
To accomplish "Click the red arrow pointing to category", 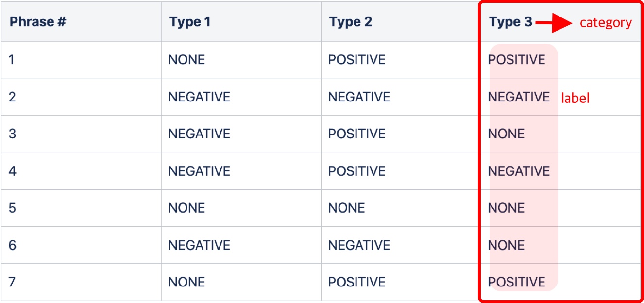I will [x=553, y=23].
